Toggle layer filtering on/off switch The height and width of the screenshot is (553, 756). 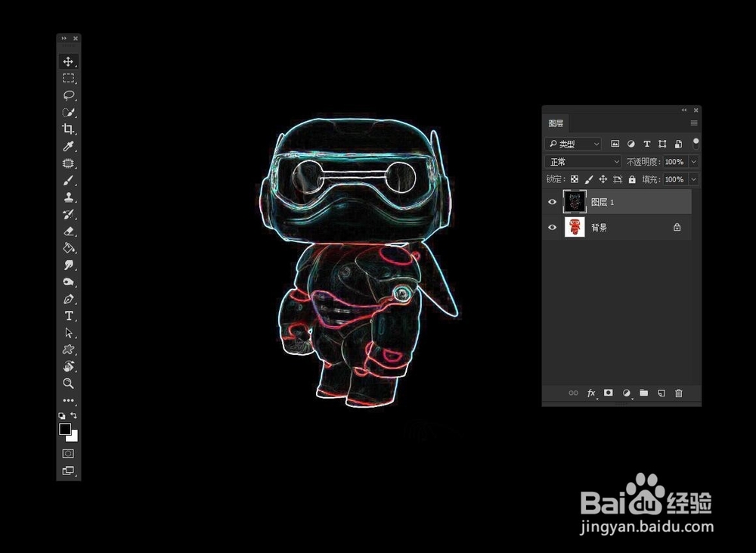click(696, 143)
